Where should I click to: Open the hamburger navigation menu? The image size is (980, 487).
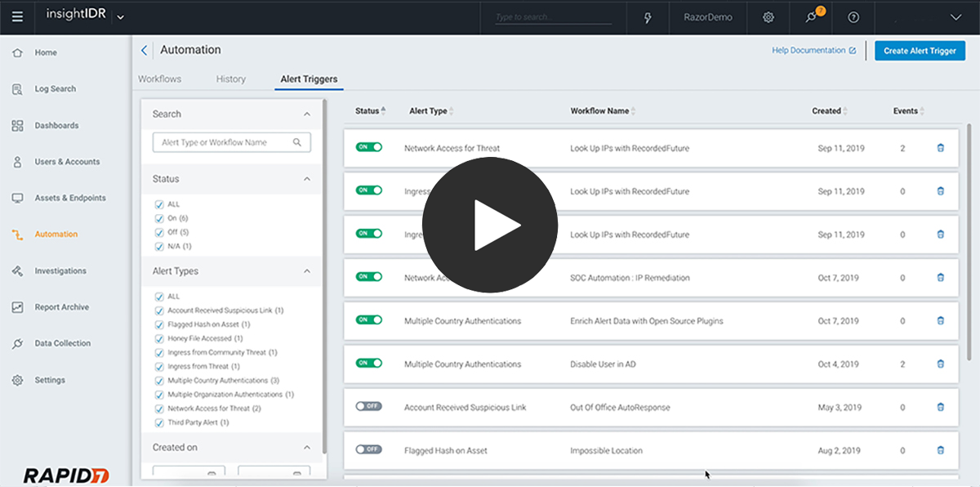pyautogui.click(x=17, y=17)
